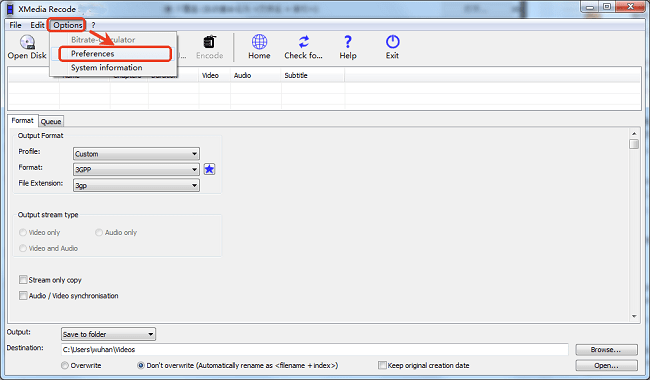
Task: Open the Edit menu
Action: point(37,25)
